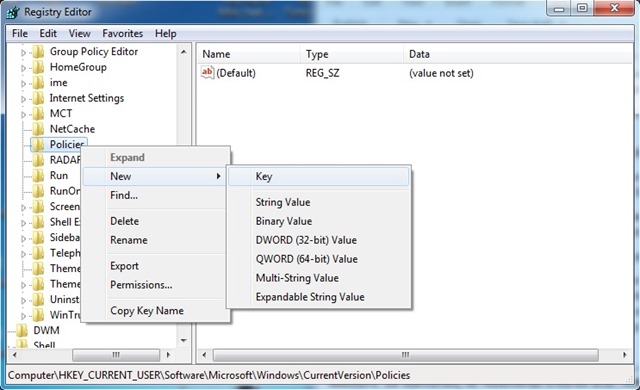Screen dimensions: 640x390
Task: Click the Uninstall folder icon
Action: pyautogui.click(x=38, y=299)
